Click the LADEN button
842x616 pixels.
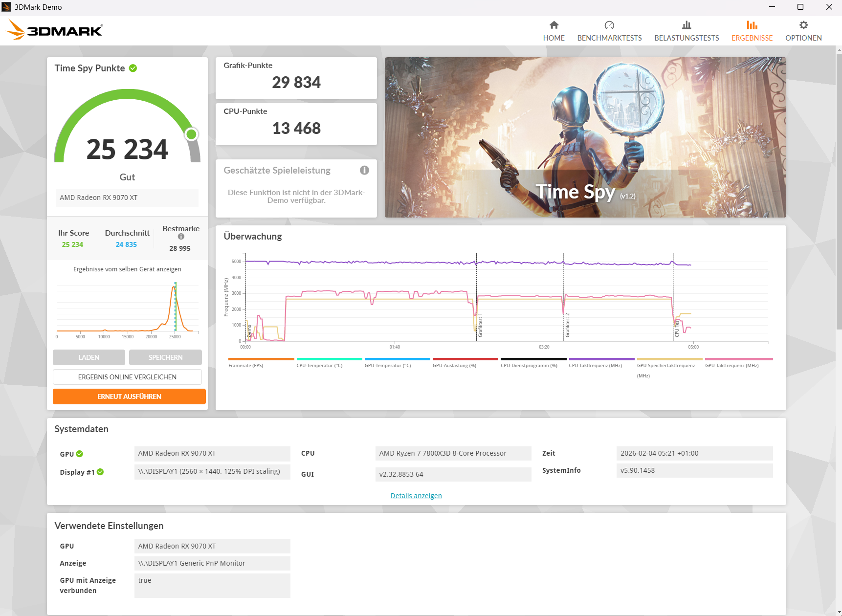click(x=89, y=357)
